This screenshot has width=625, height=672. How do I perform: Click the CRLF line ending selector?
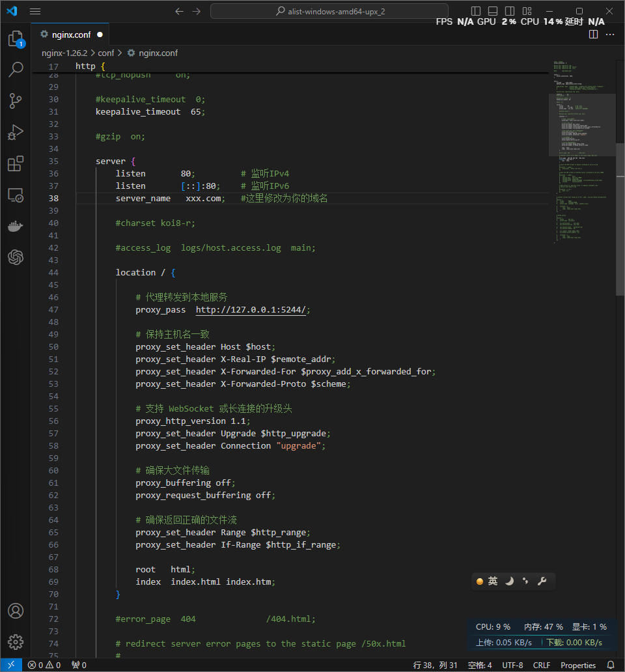tap(541, 665)
